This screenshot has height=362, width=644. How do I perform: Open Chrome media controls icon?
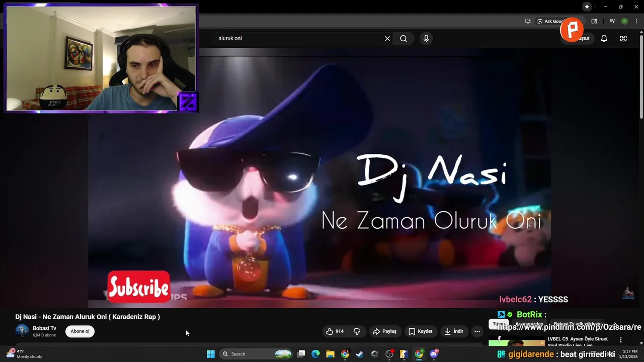point(612,21)
